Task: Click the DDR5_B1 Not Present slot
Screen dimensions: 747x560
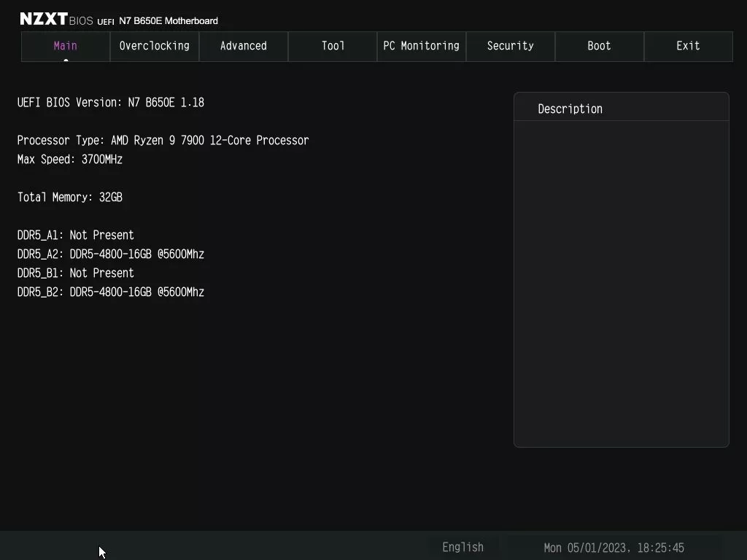Action: pos(75,273)
